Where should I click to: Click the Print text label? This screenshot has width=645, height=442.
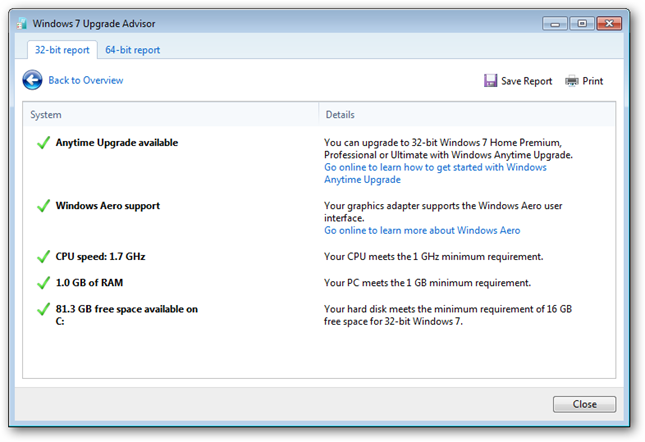click(x=593, y=81)
